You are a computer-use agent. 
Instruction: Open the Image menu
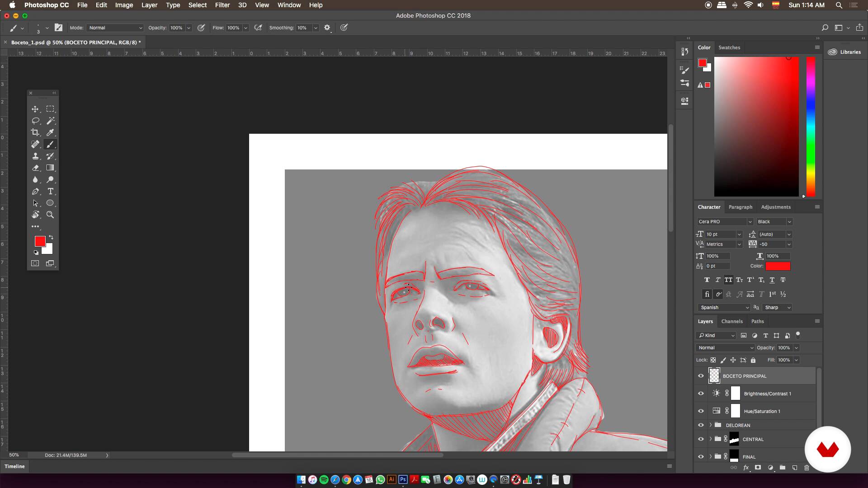pos(124,5)
